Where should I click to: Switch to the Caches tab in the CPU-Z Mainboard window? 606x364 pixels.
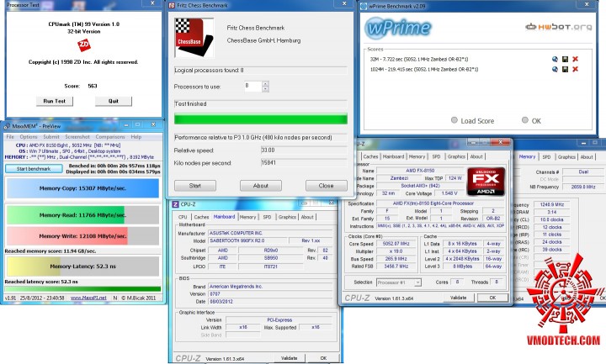coord(201,217)
